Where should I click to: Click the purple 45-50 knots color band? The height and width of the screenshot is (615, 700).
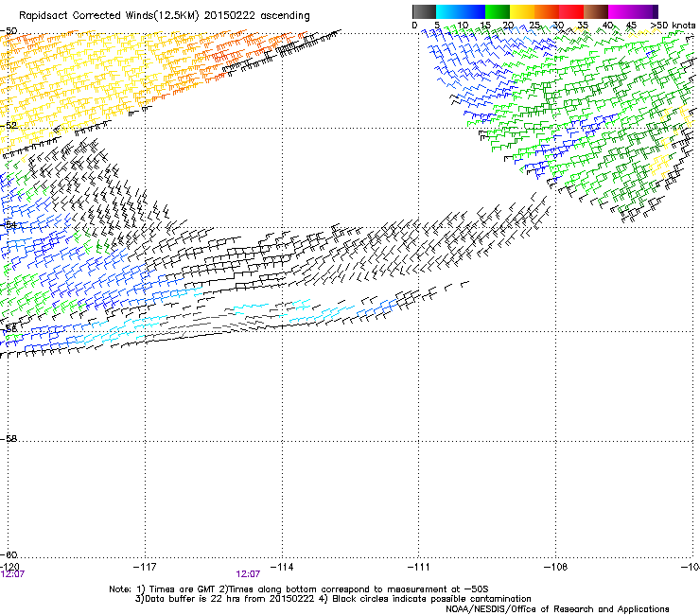click(645, 11)
